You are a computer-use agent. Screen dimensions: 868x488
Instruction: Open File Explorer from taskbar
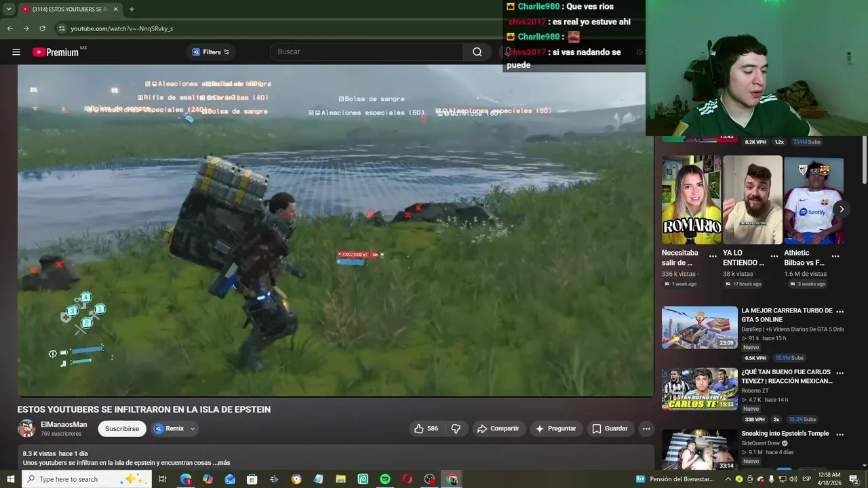point(340,479)
